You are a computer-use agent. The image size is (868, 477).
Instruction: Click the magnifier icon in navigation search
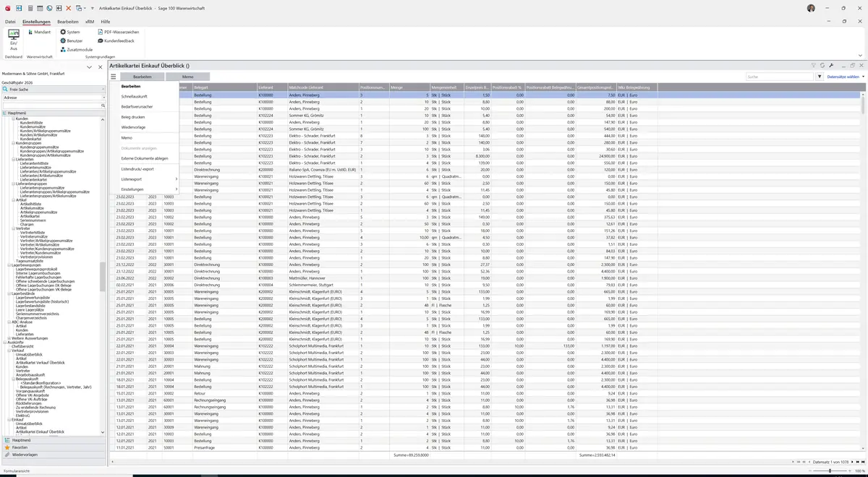pyautogui.click(x=103, y=106)
